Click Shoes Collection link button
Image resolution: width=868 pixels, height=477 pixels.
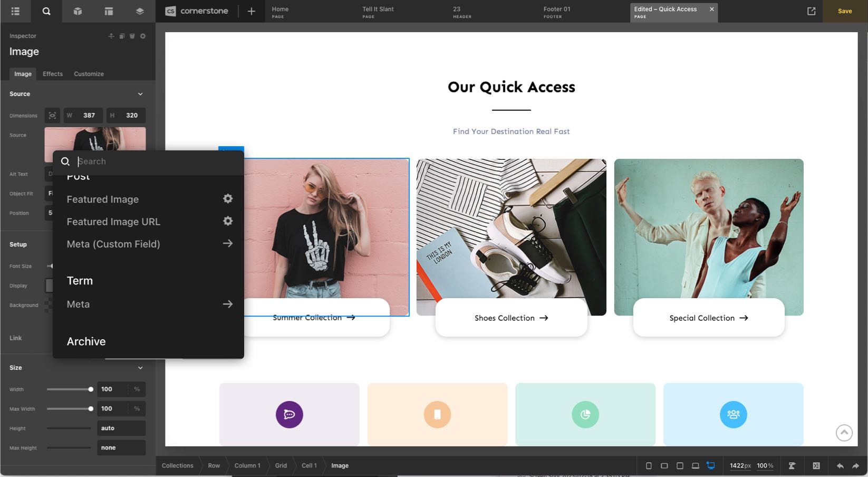pos(511,318)
